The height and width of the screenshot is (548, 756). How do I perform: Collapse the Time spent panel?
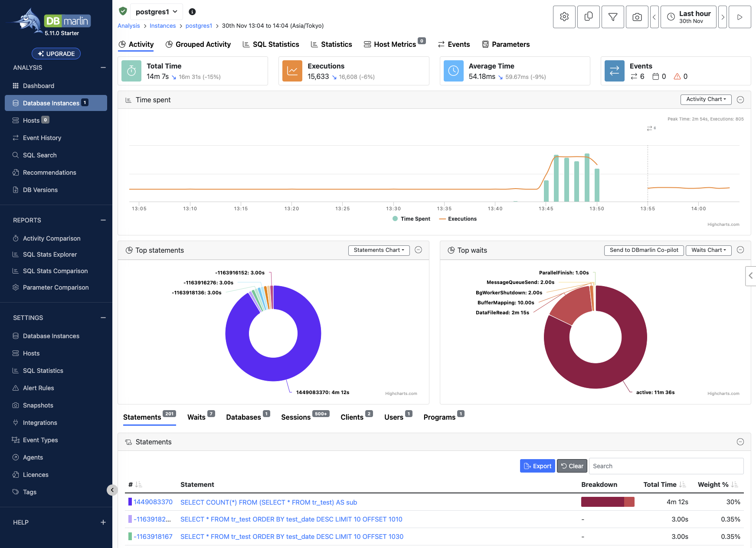tap(740, 100)
